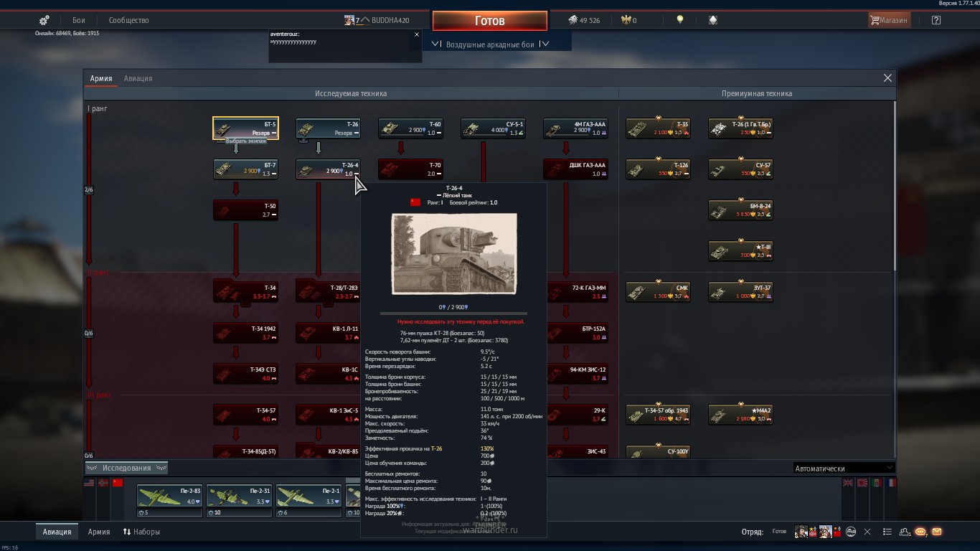
Task: Choose the Italy flag nation
Action: (877, 483)
